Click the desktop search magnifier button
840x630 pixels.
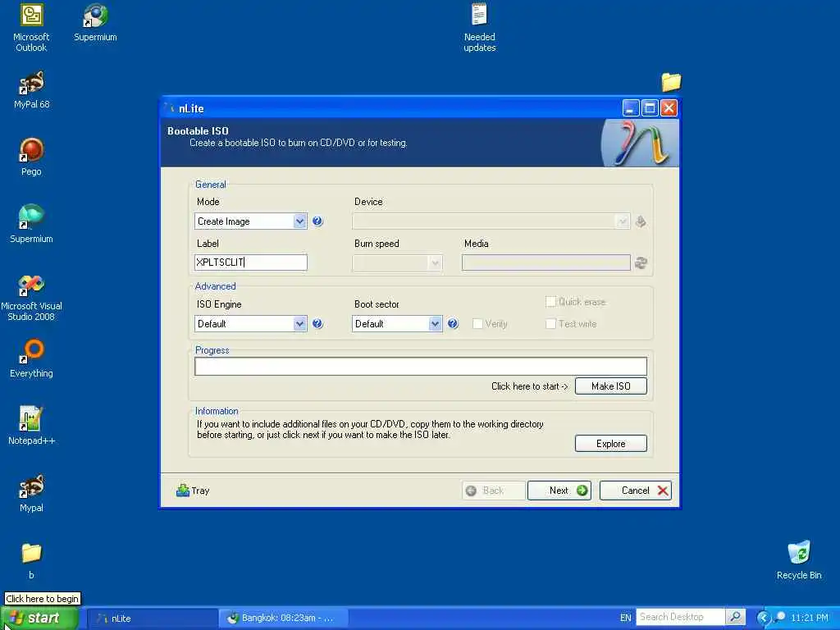pyautogui.click(x=736, y=617)
